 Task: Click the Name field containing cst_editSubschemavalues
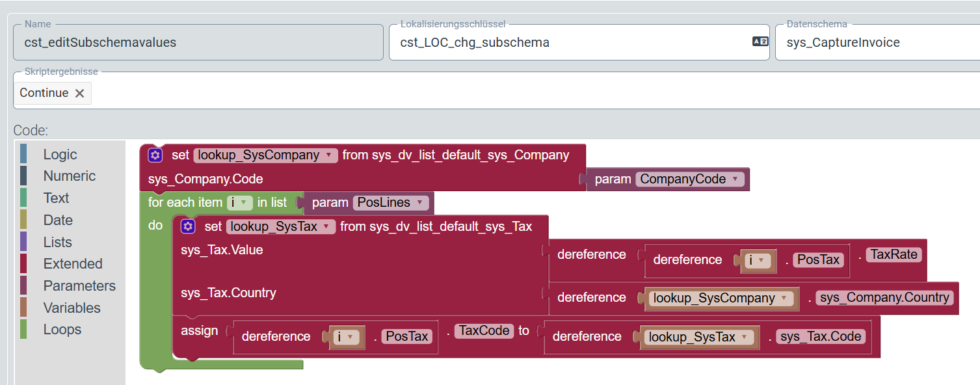[x=195, y=41]
